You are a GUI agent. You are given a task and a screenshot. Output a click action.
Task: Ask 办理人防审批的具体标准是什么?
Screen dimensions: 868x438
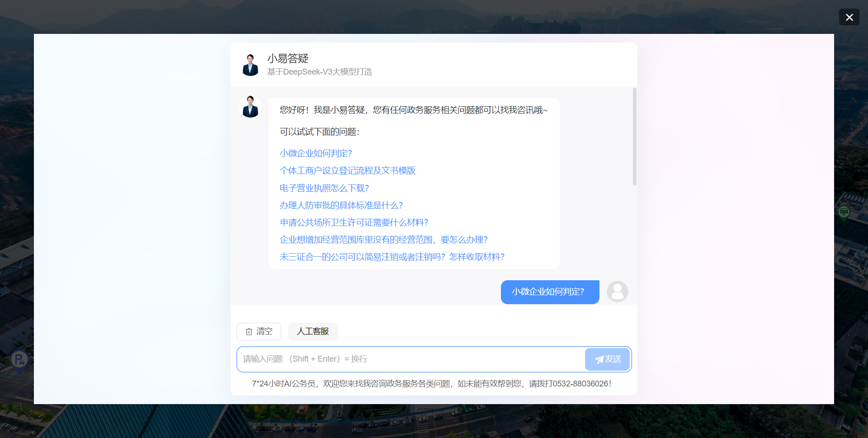click(341, 205)
